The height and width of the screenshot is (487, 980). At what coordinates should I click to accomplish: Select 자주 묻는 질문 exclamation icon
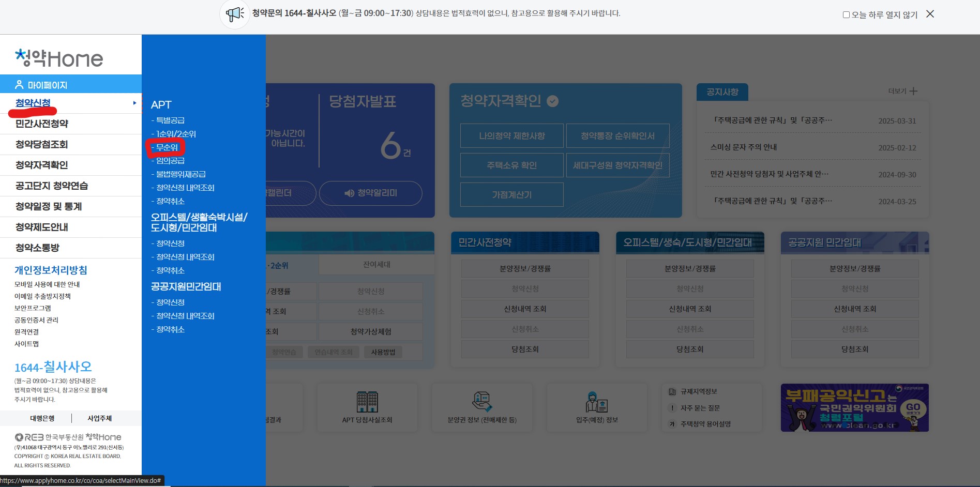pos(672,407)
